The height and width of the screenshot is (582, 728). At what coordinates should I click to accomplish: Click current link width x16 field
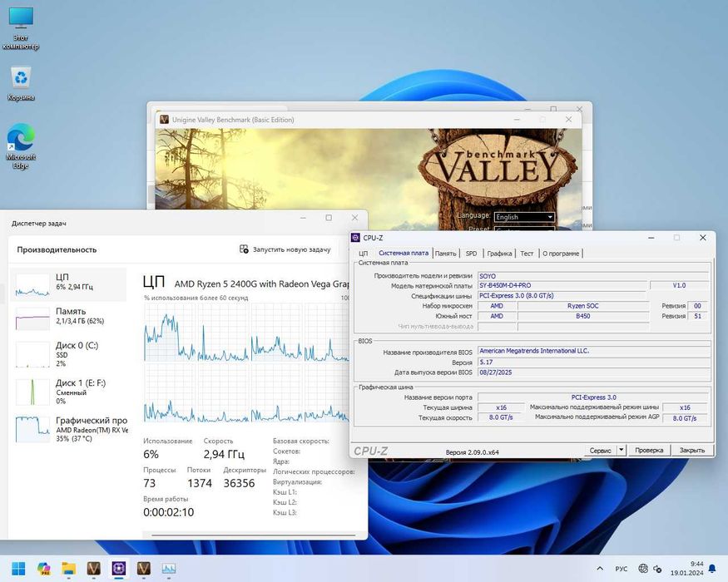[501, 407]
